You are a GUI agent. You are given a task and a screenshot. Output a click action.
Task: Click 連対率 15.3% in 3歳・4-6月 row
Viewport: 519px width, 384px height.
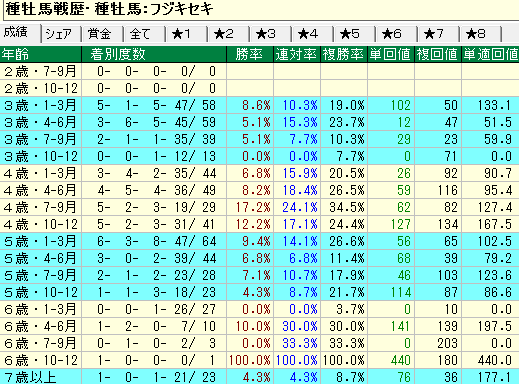click(300, 122)
